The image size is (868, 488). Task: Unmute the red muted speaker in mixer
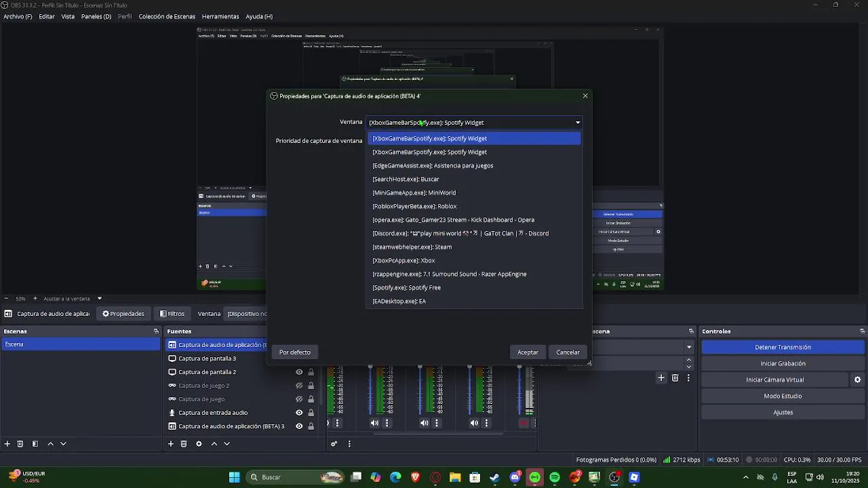click(x=524, y=423)
